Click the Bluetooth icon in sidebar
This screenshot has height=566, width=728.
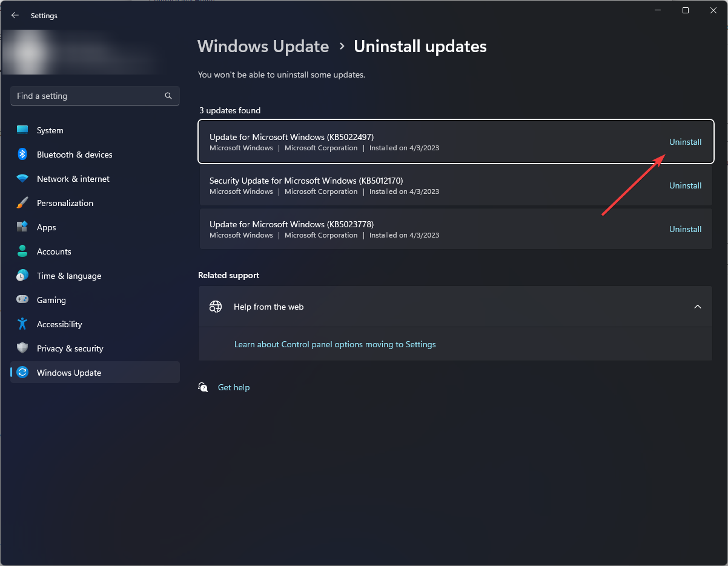click(22, 155)
